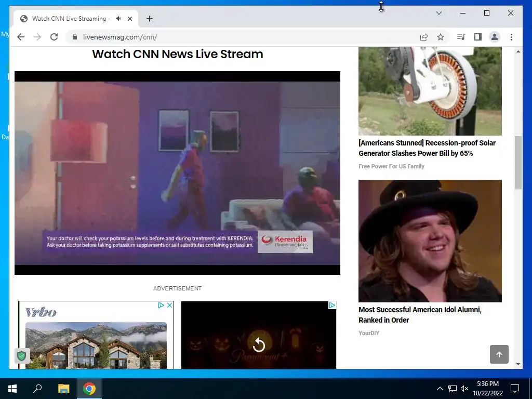Click the scrollbar down arrow
This screenshot has width=532, height=399.
(518, 364)
